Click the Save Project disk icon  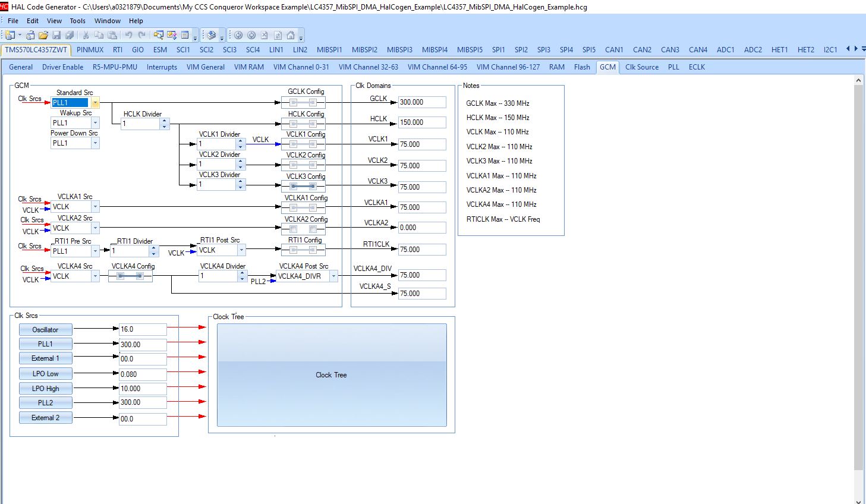56,35
